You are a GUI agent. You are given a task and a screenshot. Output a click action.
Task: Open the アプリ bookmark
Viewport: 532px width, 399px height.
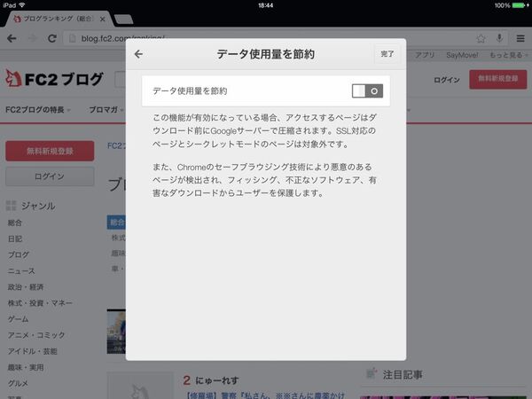(425, 55)
